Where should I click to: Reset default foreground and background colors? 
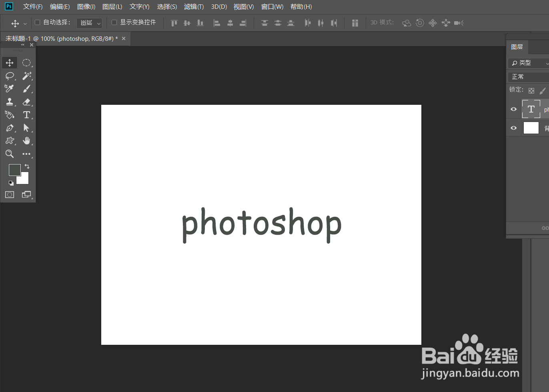(x=11, y=183)
